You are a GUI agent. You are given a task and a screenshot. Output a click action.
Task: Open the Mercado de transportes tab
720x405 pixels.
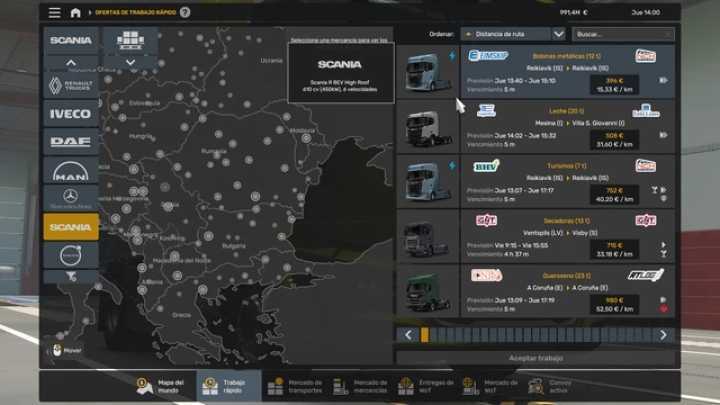[294, 386]
